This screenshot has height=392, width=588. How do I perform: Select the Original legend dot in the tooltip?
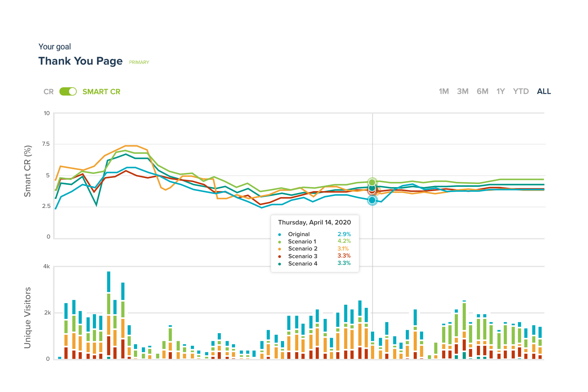pos(280,234)
